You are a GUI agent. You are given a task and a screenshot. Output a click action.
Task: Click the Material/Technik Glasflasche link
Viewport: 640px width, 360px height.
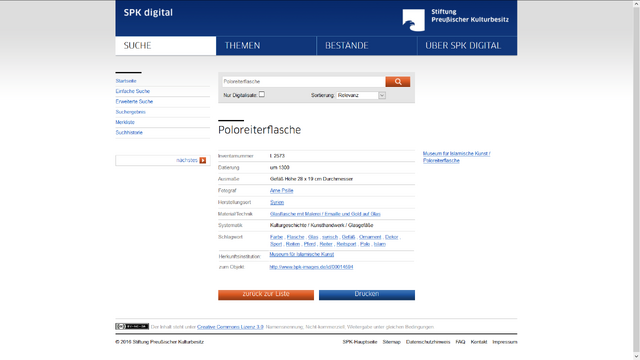pos(325,214)
